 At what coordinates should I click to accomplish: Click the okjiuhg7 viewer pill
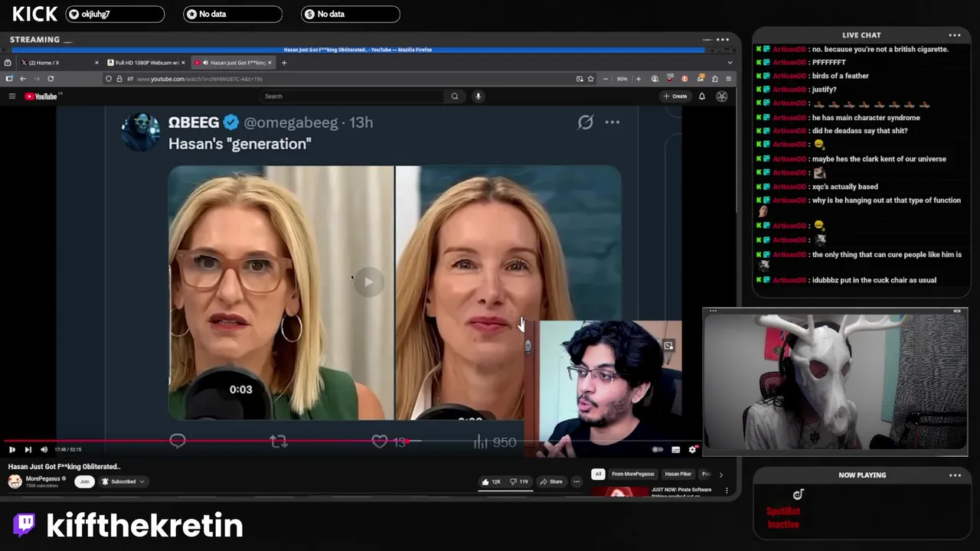(115, 14)
